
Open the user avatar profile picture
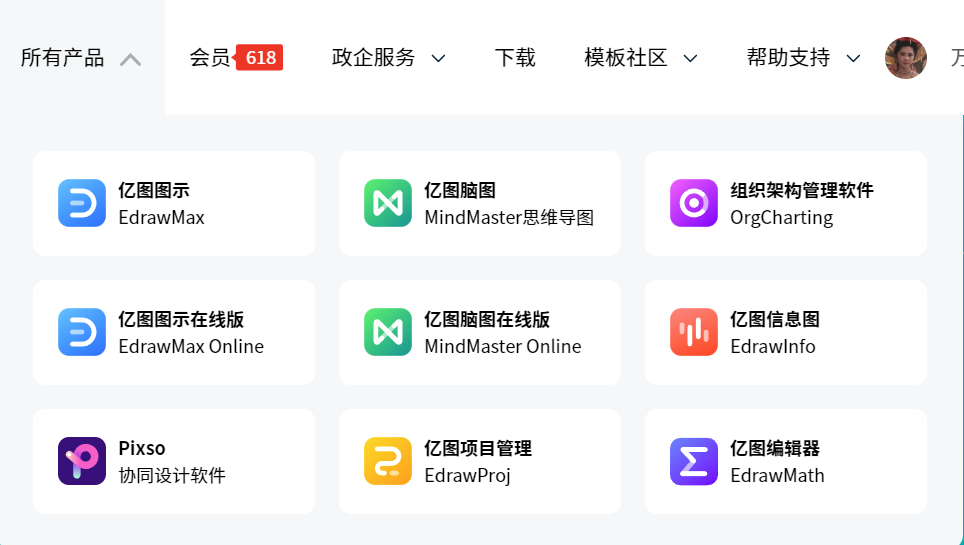(906, 58)
